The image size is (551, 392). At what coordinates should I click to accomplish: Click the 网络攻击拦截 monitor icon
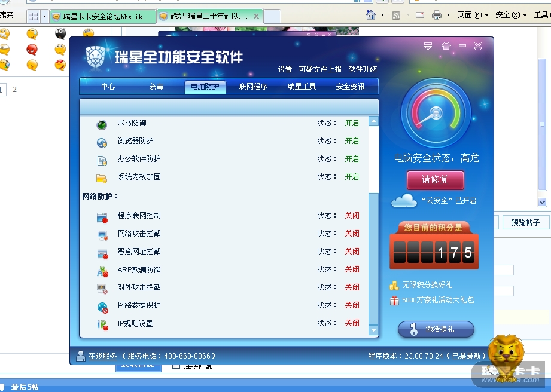click(102, 235)
